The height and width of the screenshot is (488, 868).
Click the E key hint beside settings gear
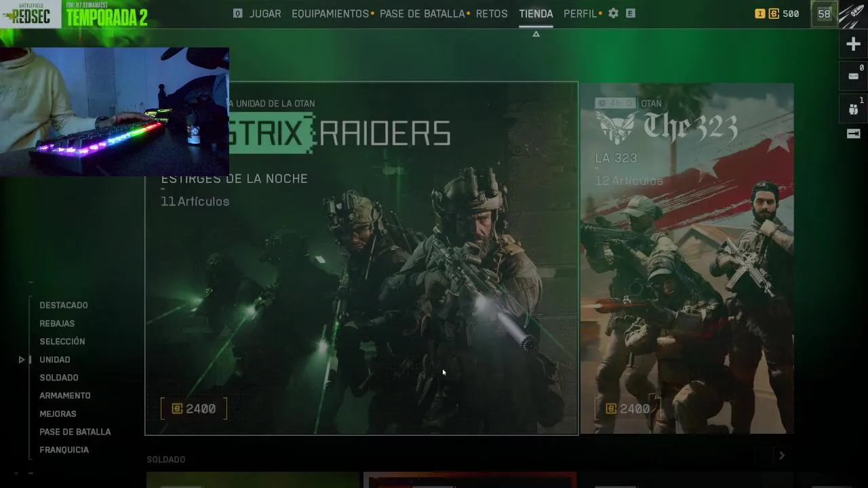click(631, 14)
